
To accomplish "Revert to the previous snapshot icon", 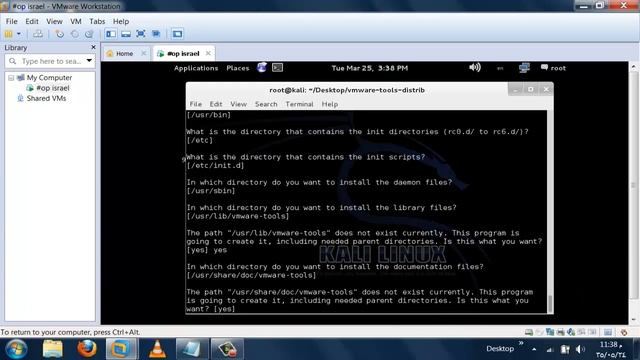I will point(75,34).
